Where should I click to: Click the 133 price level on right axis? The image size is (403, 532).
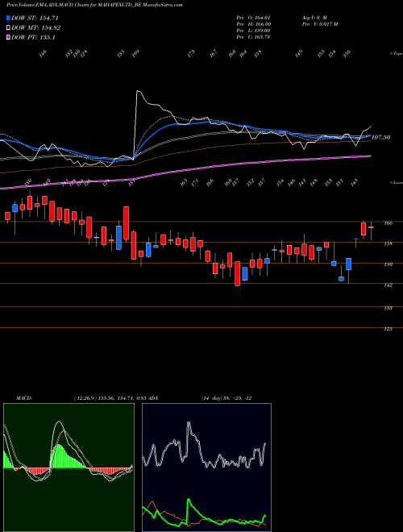tap(388, 308)
